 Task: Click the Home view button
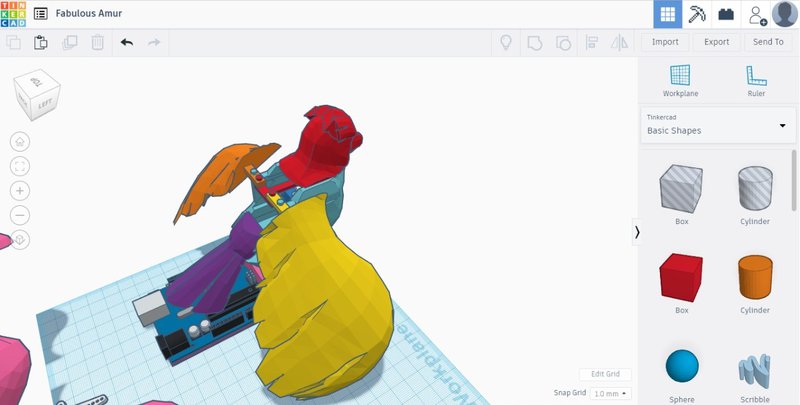pyautogui.click(x=20, y=141)
